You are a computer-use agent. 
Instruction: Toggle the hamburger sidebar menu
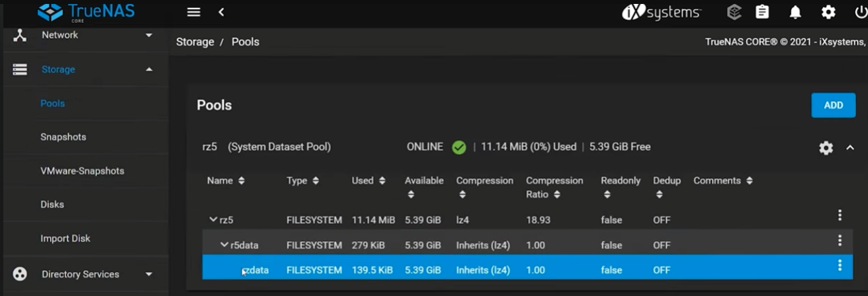[193, 13]
